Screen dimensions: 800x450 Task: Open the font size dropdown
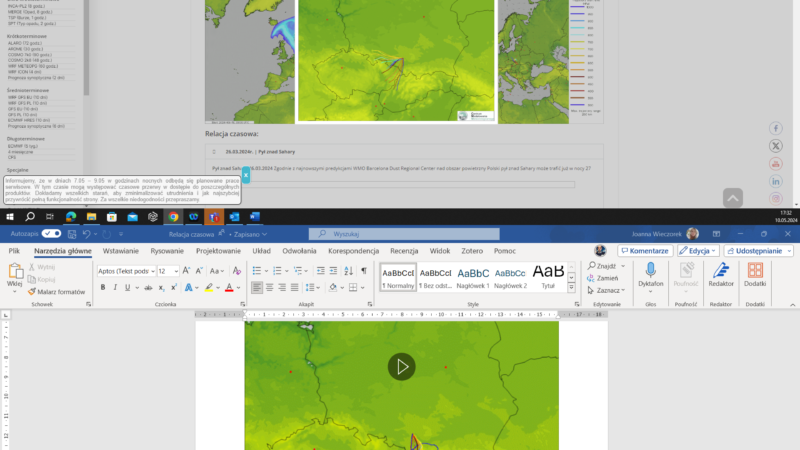point(176,271)
